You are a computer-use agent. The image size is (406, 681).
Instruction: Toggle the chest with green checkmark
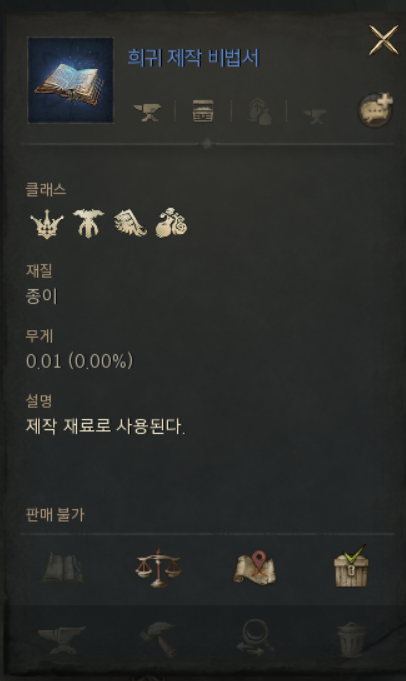pyautogui.click(x=351, y=566)
